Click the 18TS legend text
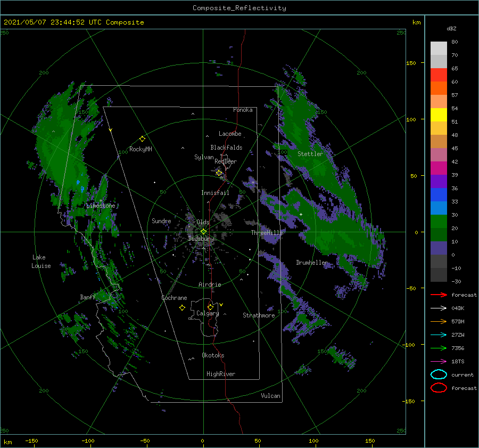 [x=458, y=362]
